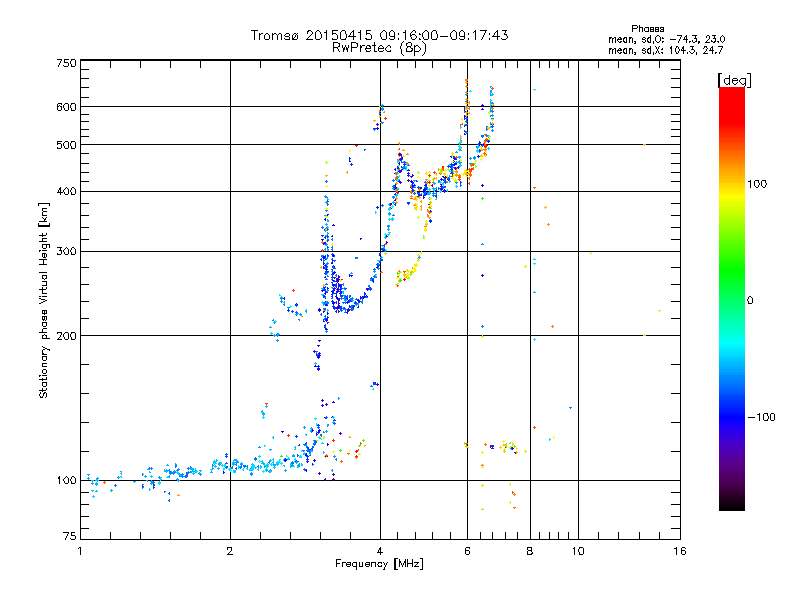Select the 'mean, sd,X: 104.3, 24.7' text
800x600 pixels.
tap(665, 50)
